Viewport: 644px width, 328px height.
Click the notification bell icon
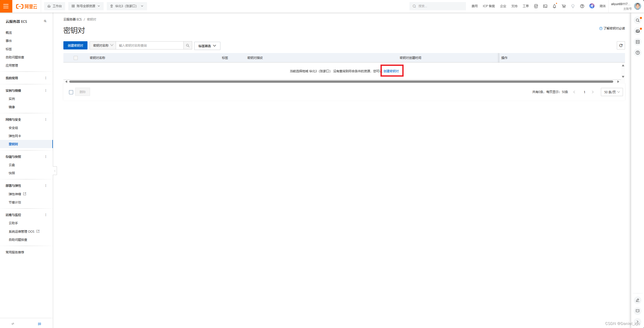coord(554,6)
